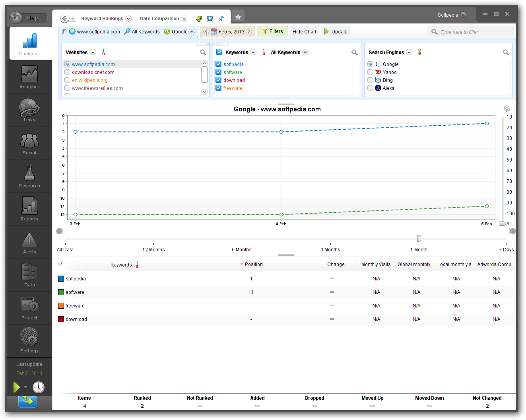Open the Websites panel dropdown arrow
526x420 pixels.
(93, 52)
